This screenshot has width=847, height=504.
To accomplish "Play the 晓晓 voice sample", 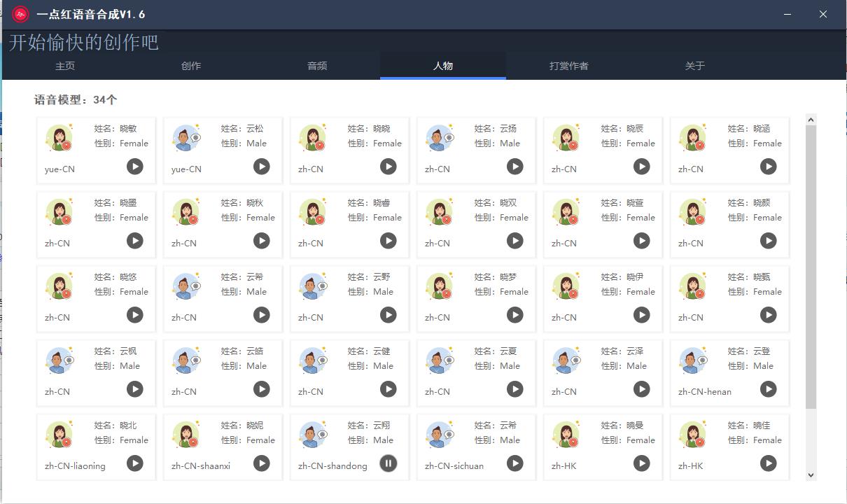I will pos(388,167).
